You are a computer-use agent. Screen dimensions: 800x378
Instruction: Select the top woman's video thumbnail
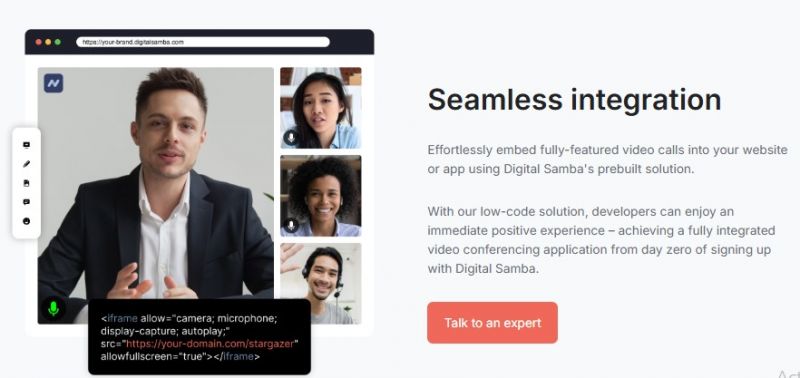pyautogui.click(x=320, y=108)
